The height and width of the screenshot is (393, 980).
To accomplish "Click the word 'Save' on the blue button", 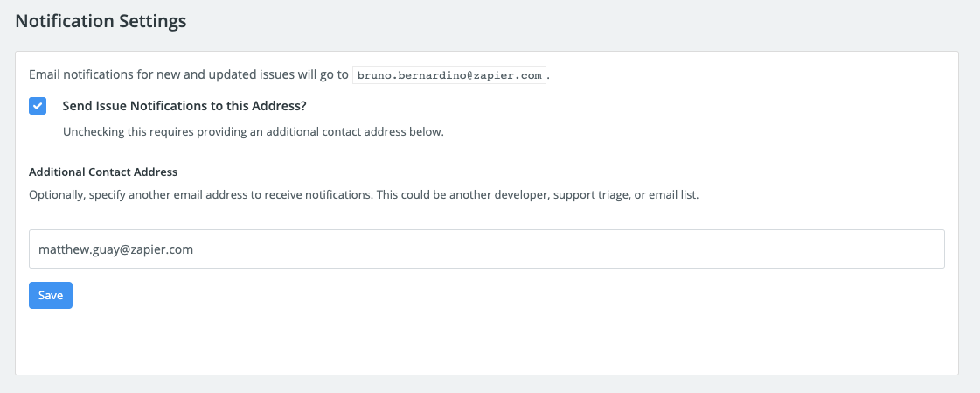I will (x=51, y=295).
